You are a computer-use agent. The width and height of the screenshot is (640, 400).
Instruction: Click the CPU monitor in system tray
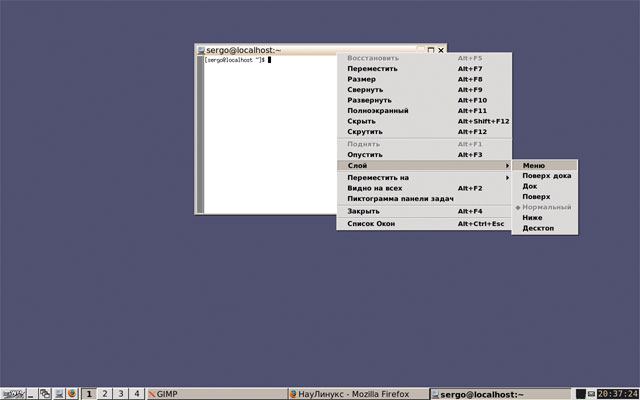580,393
